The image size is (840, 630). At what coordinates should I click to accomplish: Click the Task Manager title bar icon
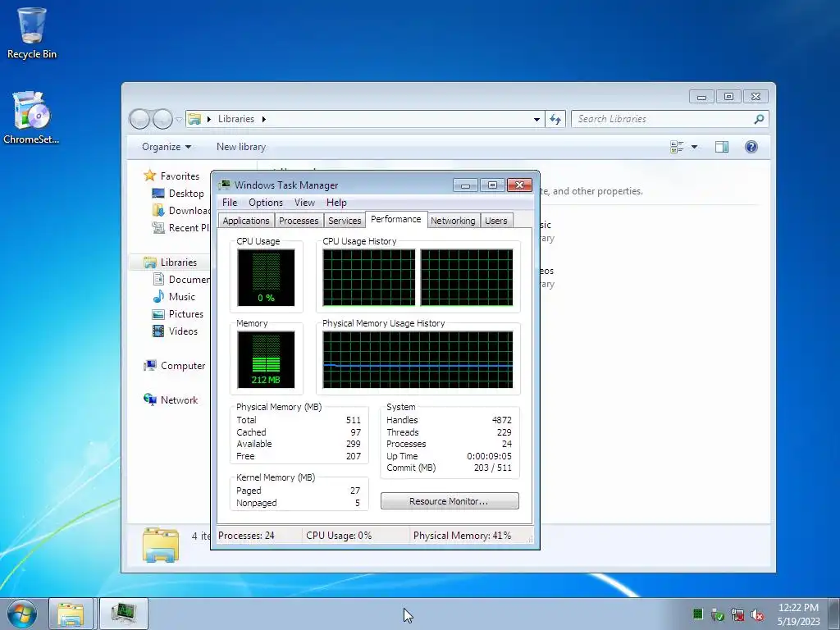(x=225, y=185)
